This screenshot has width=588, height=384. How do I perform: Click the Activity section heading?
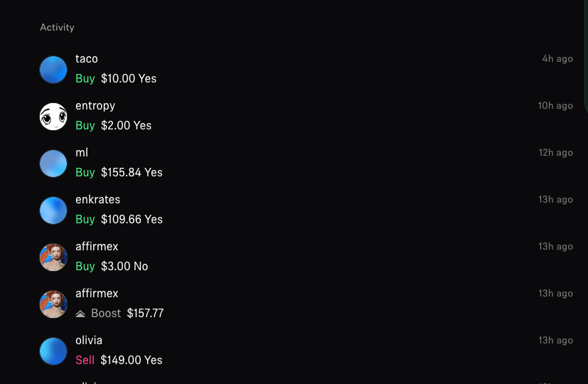[57, 28]
